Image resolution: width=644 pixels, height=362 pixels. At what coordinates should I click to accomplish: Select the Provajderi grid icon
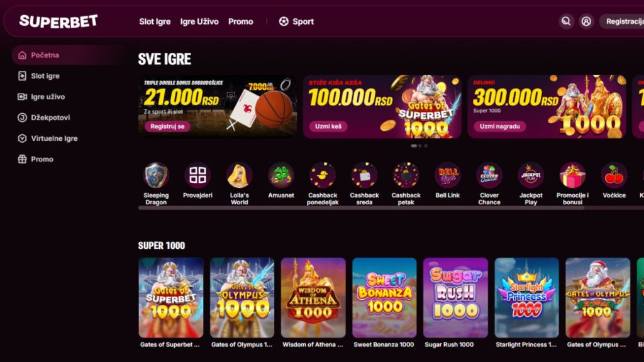click(197, 175)
